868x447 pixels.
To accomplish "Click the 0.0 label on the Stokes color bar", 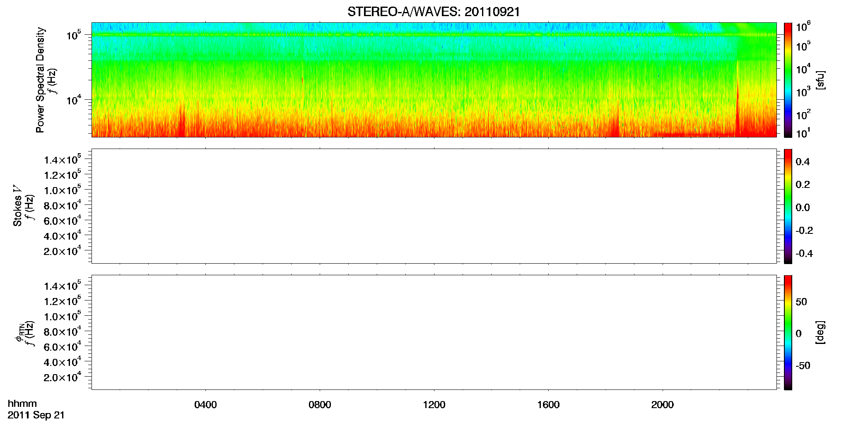I will (x=803, y=207).
